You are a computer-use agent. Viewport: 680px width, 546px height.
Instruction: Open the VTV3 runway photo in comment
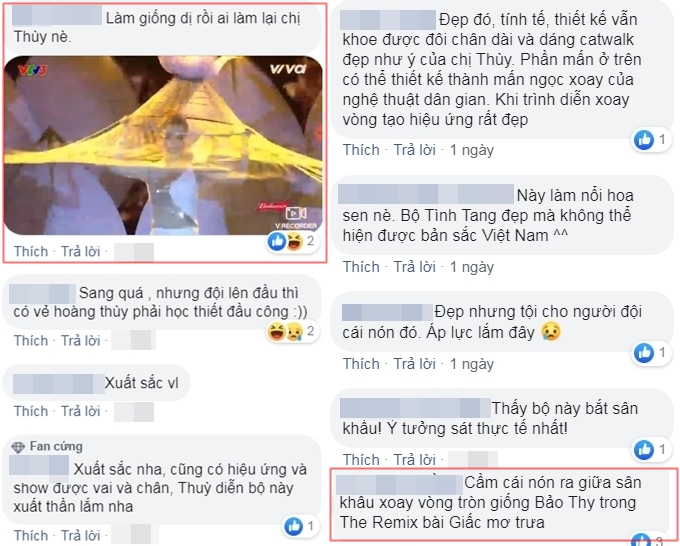(x=163, y=145)
